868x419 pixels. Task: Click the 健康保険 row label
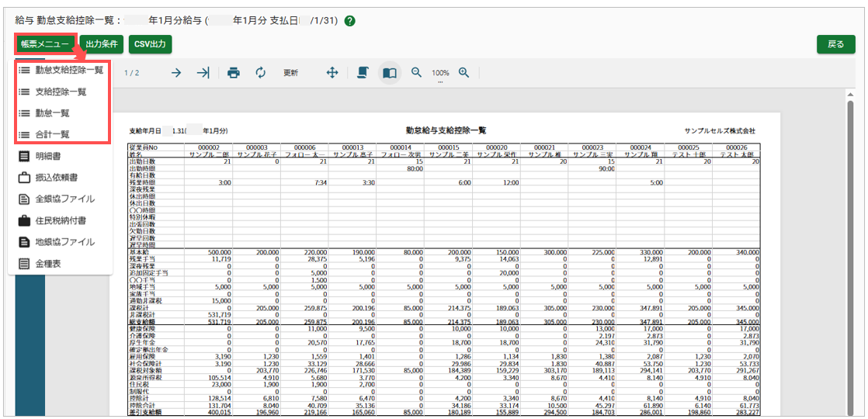(142, 329)
